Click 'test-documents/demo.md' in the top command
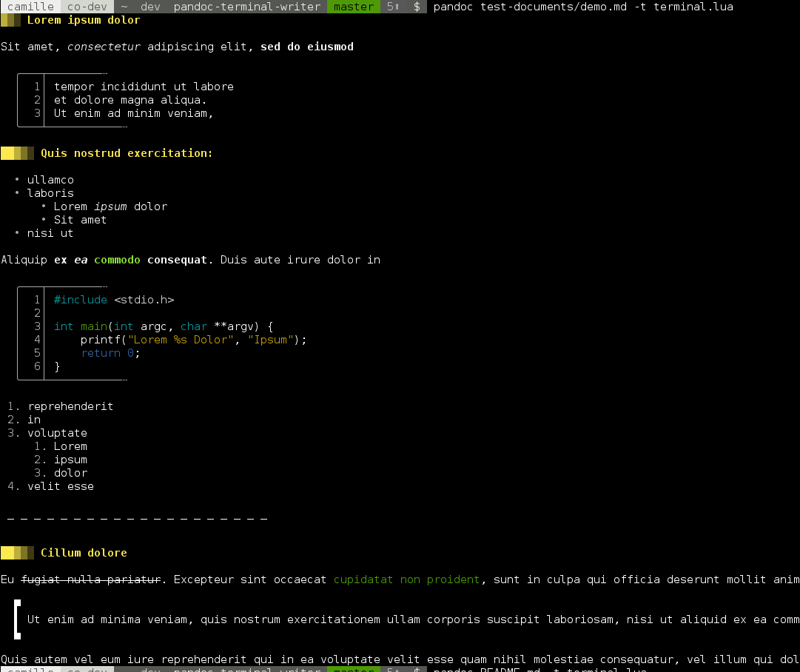This screenshot has height=672, width=800. point(553,7)
